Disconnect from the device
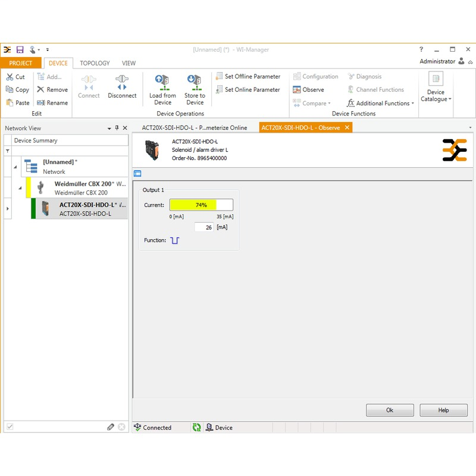476x476 pixels. tap(122, 86)
